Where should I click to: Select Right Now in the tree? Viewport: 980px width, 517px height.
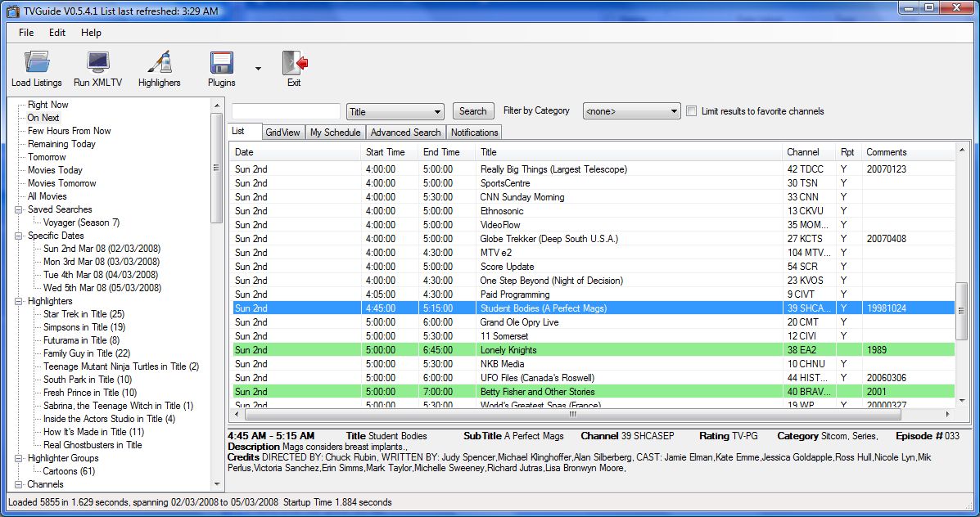[x=48, y=105]
